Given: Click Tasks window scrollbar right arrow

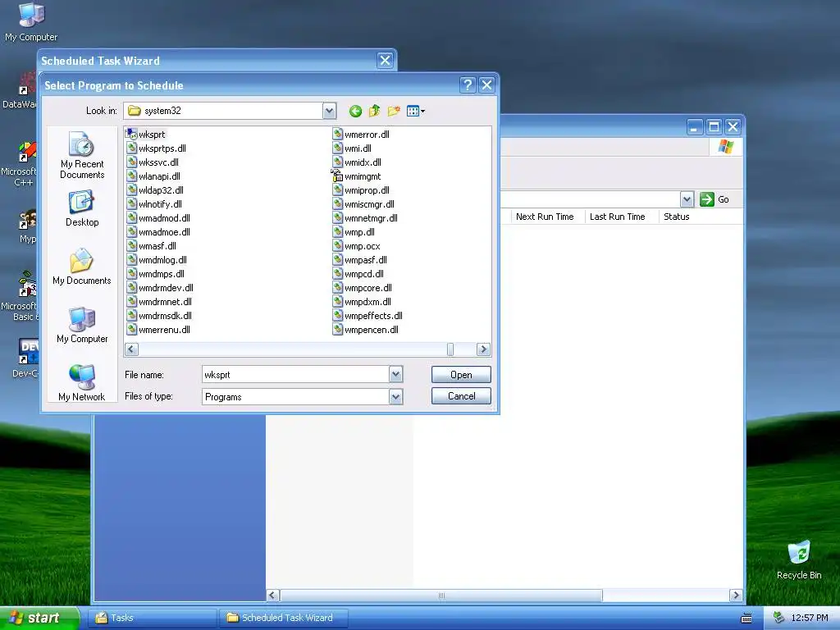Looking at the screenshot, I should coord(736,596).
